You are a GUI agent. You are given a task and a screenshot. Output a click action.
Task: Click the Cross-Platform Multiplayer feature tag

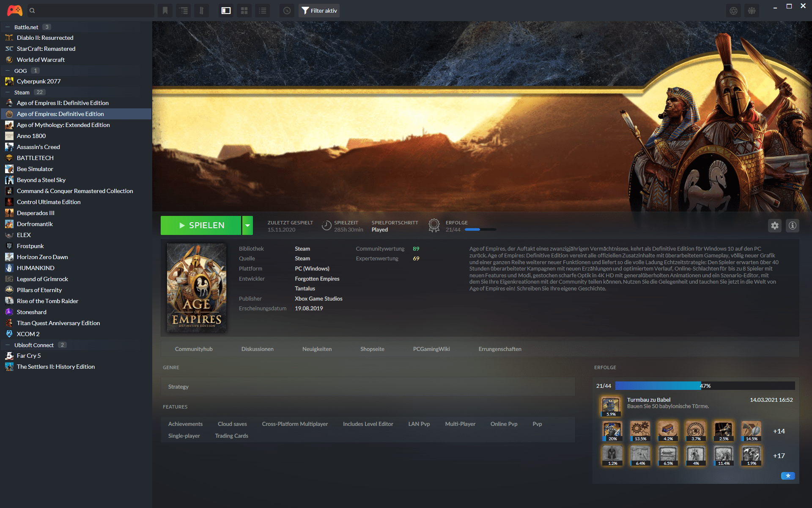[295, 424]
